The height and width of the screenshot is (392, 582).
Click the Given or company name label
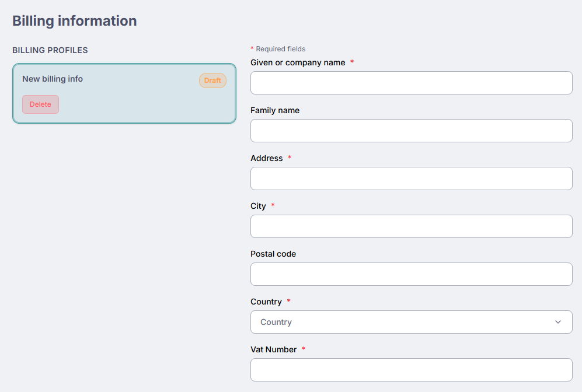pos(298,62)
